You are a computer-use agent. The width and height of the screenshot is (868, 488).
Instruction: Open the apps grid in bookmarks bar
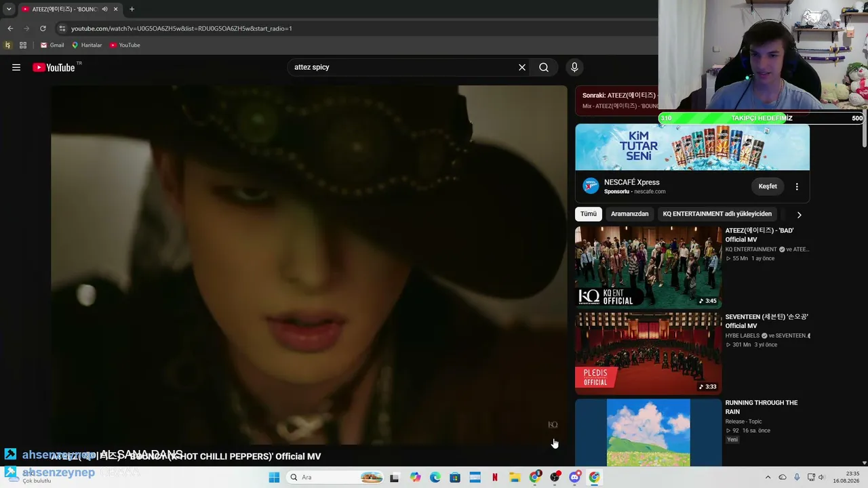pos(23,45)
